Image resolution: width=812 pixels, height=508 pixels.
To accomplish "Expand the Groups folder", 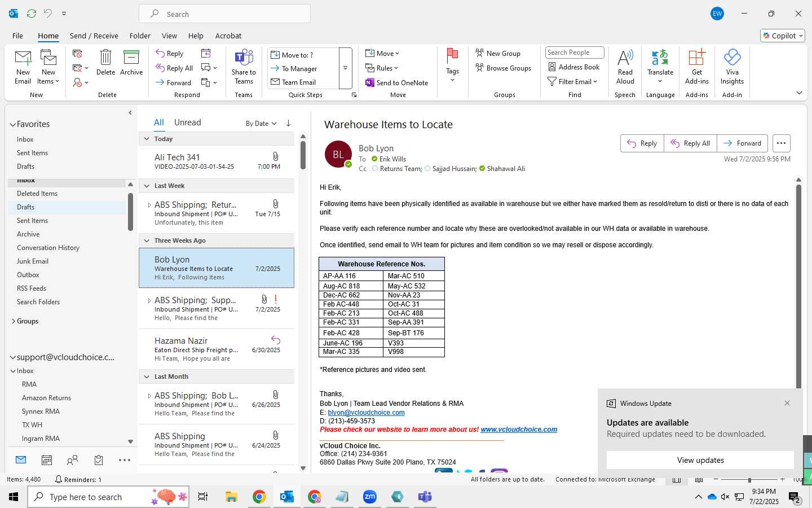I will pos(13,321).
